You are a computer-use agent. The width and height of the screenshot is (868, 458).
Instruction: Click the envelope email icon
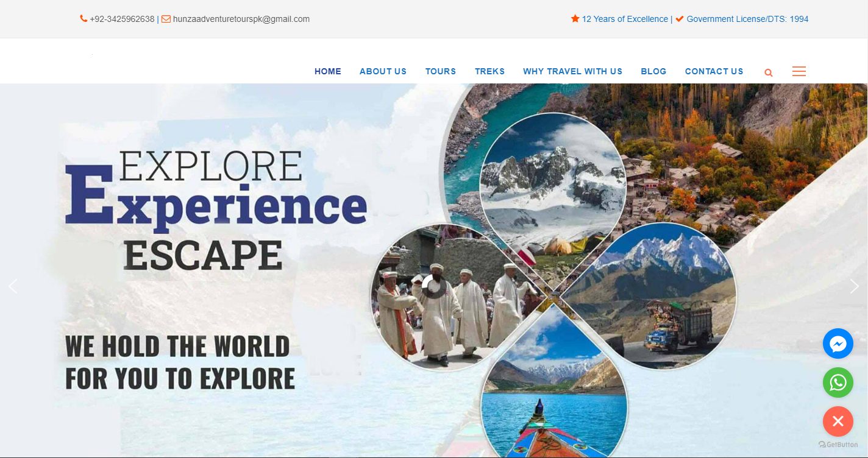(166, 19)
